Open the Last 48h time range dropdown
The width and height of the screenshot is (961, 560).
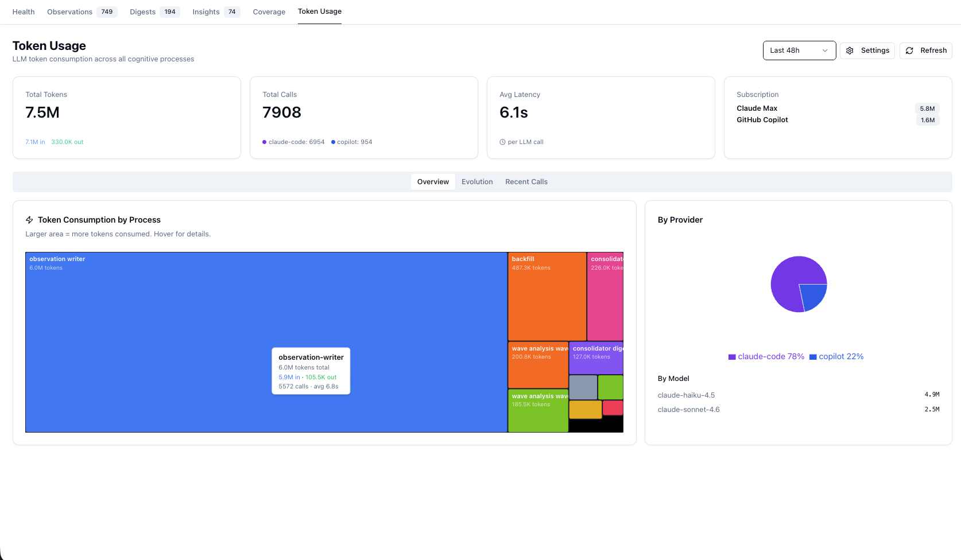coord(799,50)
